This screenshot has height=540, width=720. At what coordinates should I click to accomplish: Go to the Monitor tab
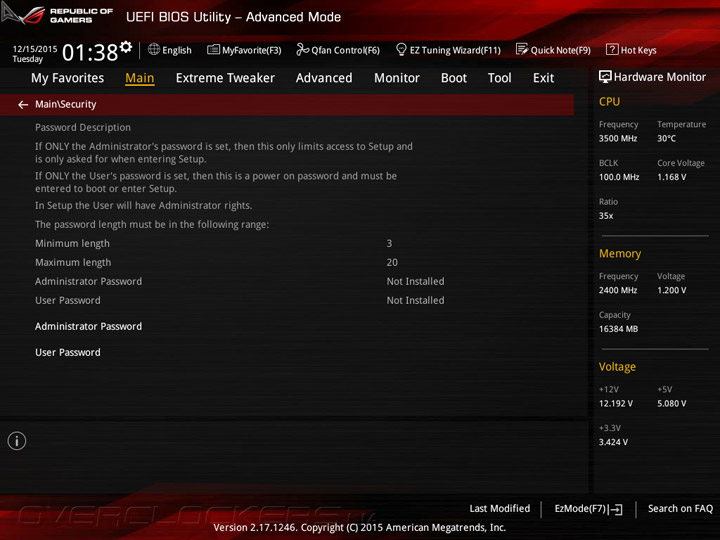click(x=397, y=78)
